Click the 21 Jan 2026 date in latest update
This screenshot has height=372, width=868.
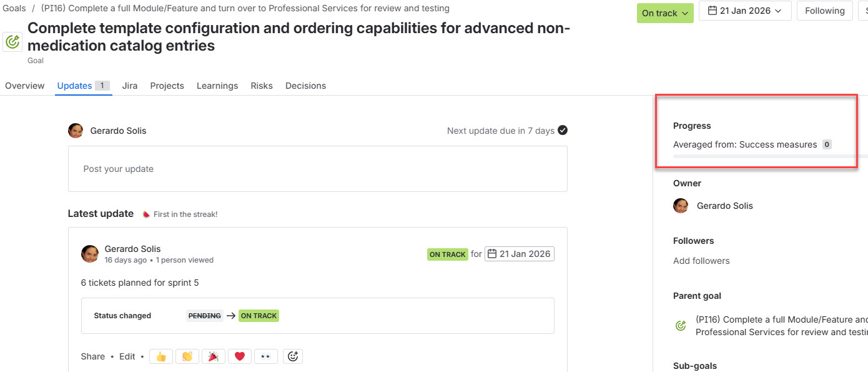click(520, 254)
